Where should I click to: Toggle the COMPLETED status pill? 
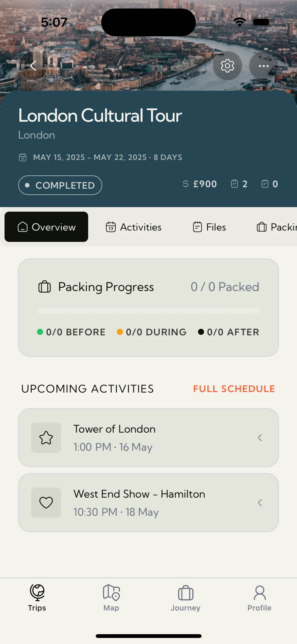[x=60, y=185]
